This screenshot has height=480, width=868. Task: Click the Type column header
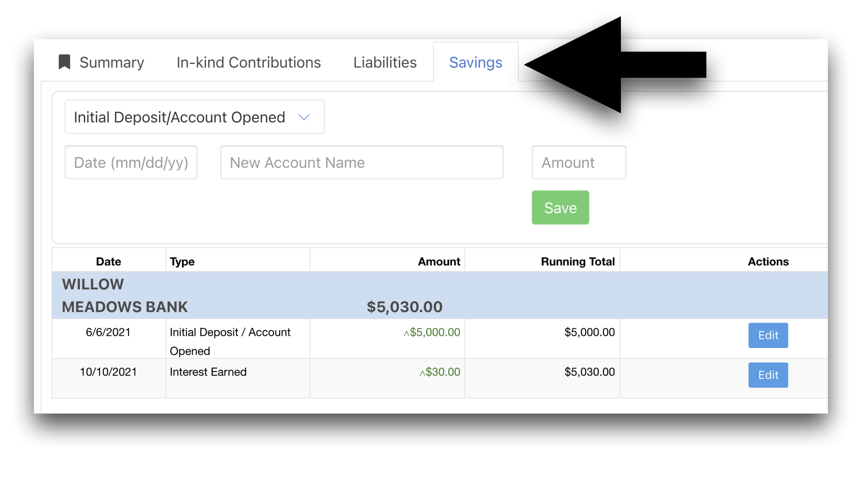coord(182,261)
